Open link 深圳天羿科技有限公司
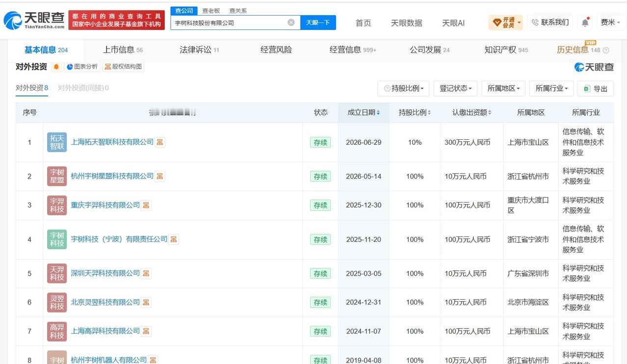The width and height of the screenshot is (627, 364). [x=105, y=273]
